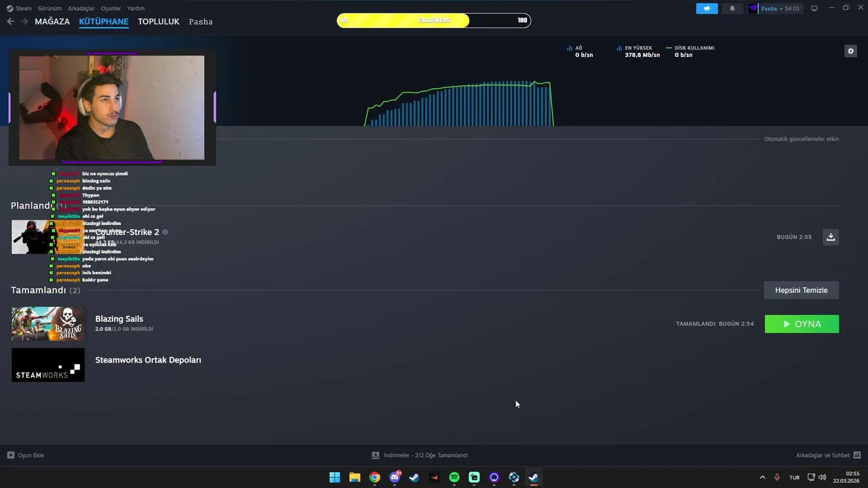Click the İndirmeler download status icon
The width and height of the screenshot is (868, 488).
376,455
